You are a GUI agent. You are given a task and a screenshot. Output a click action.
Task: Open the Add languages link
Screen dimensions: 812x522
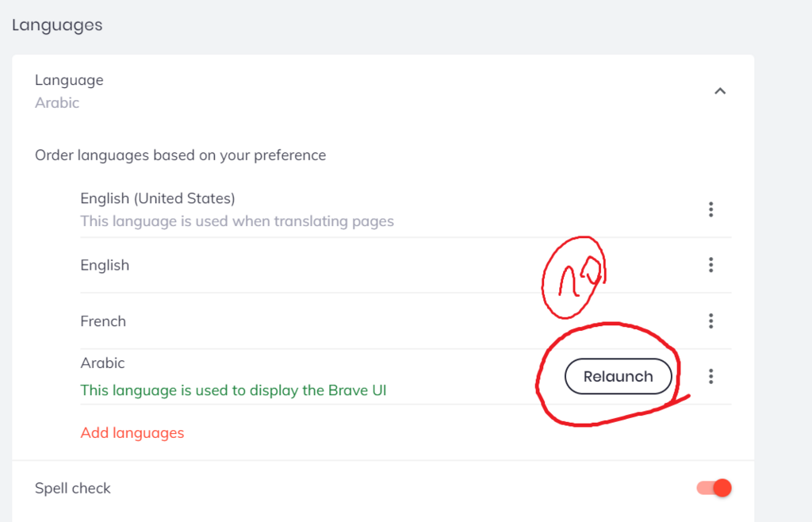132,432
